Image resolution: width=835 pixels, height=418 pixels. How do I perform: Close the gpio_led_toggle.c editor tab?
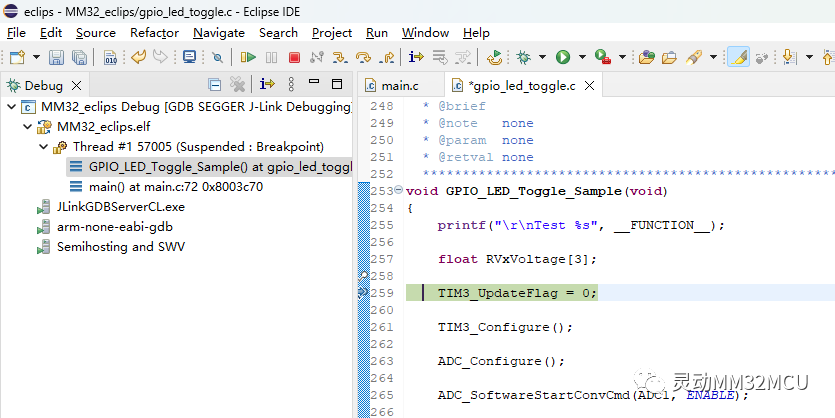(x=589, y=86)
